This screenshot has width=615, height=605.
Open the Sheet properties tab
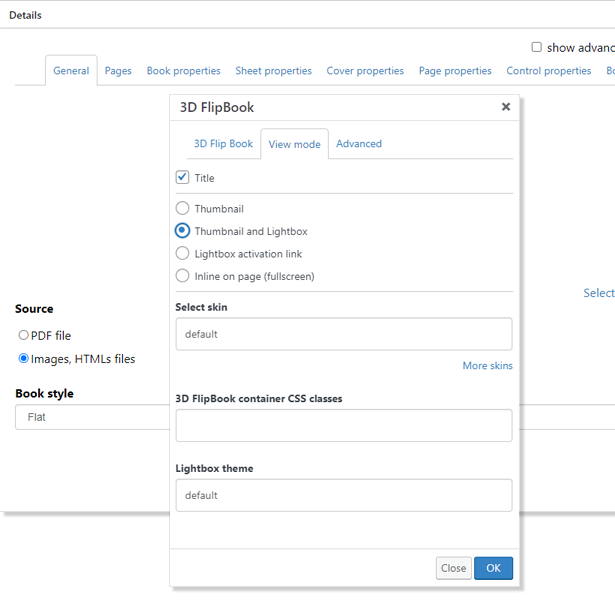pyautogui.click(x=273, y=71)
